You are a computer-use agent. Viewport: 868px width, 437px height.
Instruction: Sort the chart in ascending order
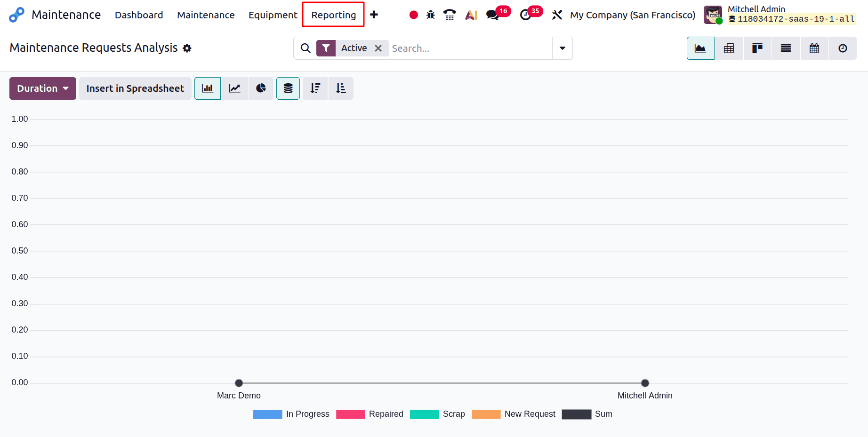(x=341, y=88)
